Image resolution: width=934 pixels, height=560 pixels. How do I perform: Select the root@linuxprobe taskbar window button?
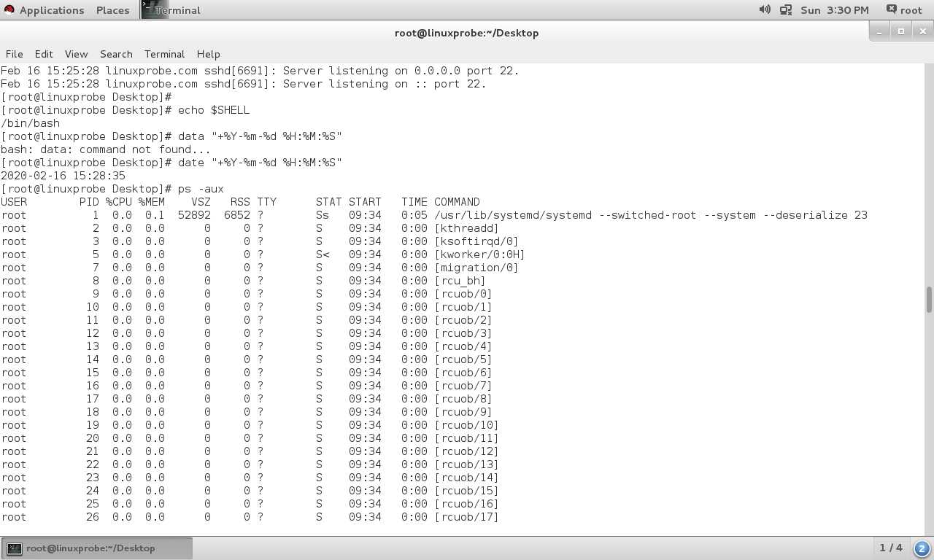[x=98, y=548]
